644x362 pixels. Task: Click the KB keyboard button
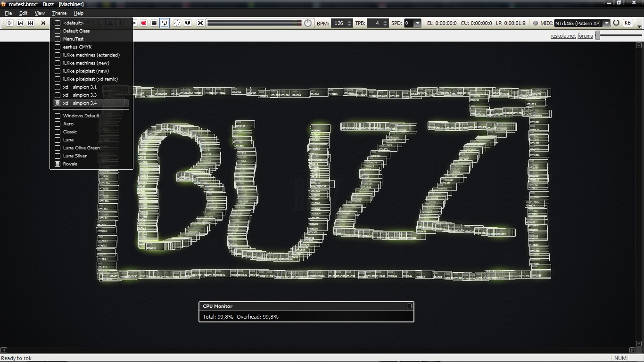point(627,23)
